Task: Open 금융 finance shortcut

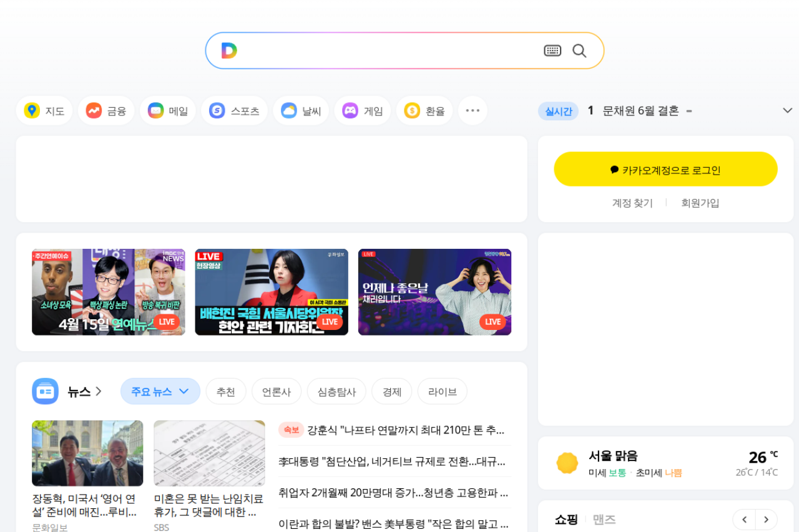Action: (x=106, y=111)
